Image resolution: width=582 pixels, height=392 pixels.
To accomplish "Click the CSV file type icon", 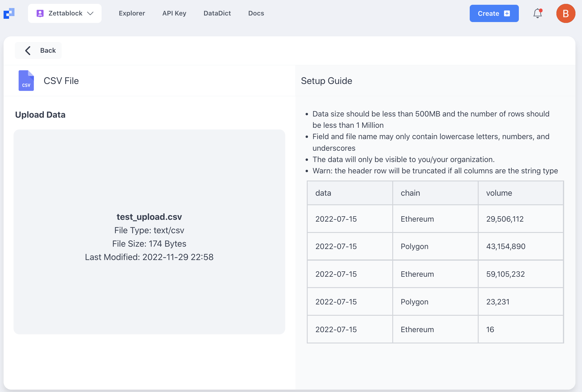I will tap(26, 81).
